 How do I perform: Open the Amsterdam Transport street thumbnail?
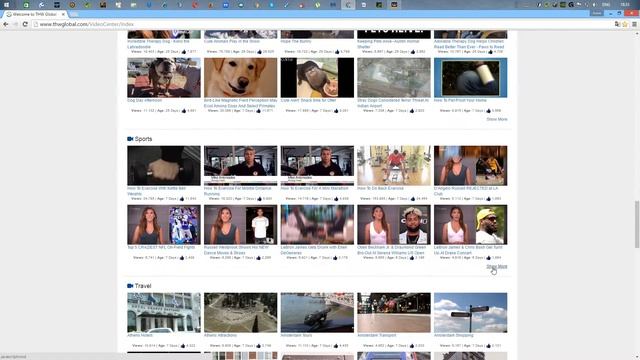394,313
